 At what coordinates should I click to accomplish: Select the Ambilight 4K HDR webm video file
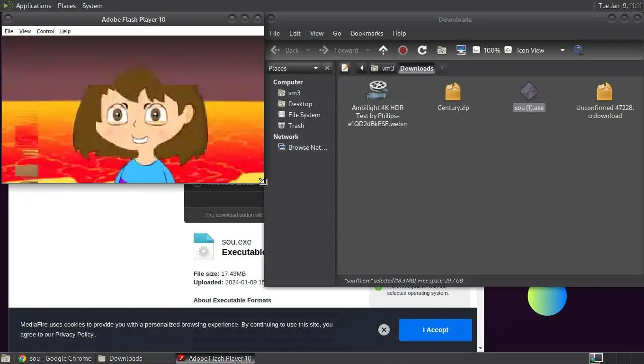click(377, 104)
